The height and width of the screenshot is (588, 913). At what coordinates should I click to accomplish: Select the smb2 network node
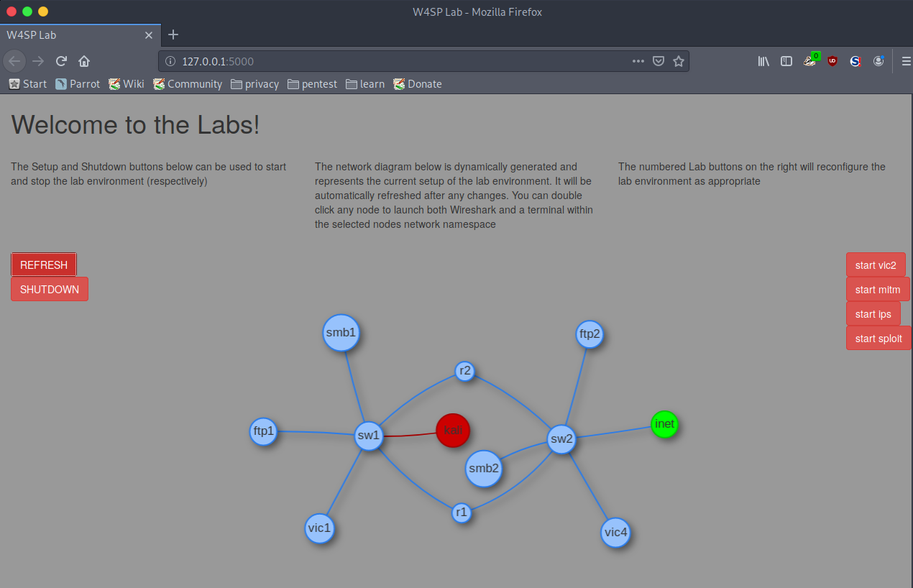(484, 469)
